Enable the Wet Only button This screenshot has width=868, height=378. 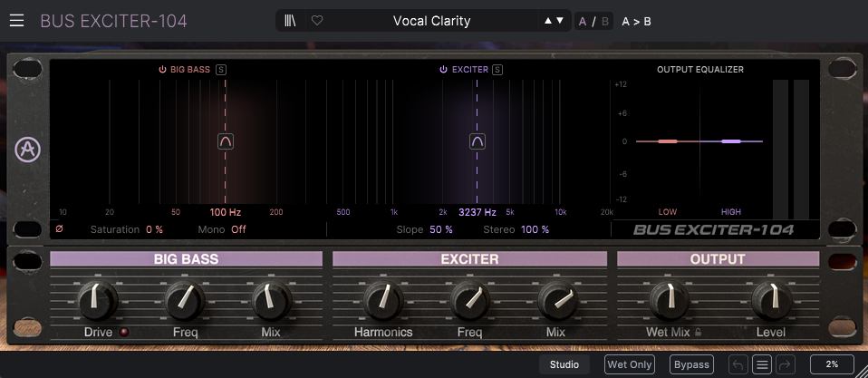630,364
